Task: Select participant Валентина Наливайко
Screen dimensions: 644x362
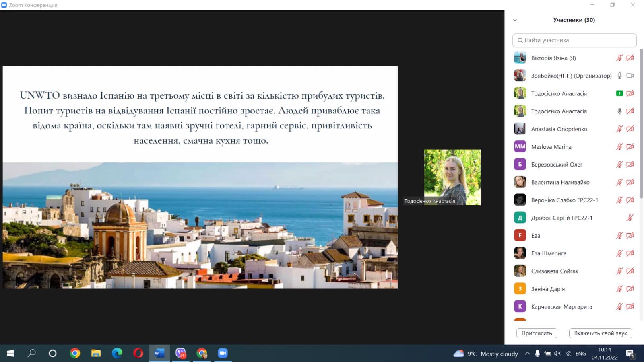Action: pos(574,182)
